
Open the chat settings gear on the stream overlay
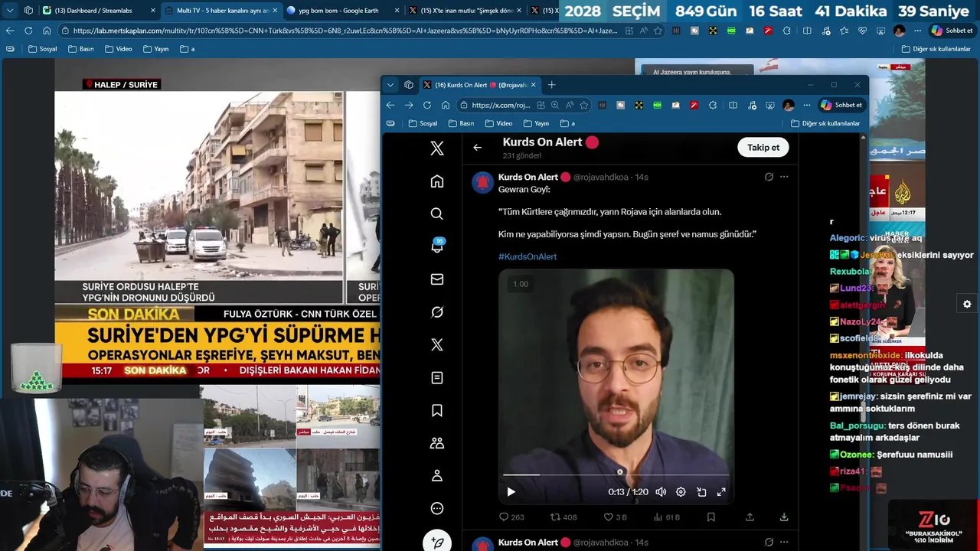click(967, 304)
